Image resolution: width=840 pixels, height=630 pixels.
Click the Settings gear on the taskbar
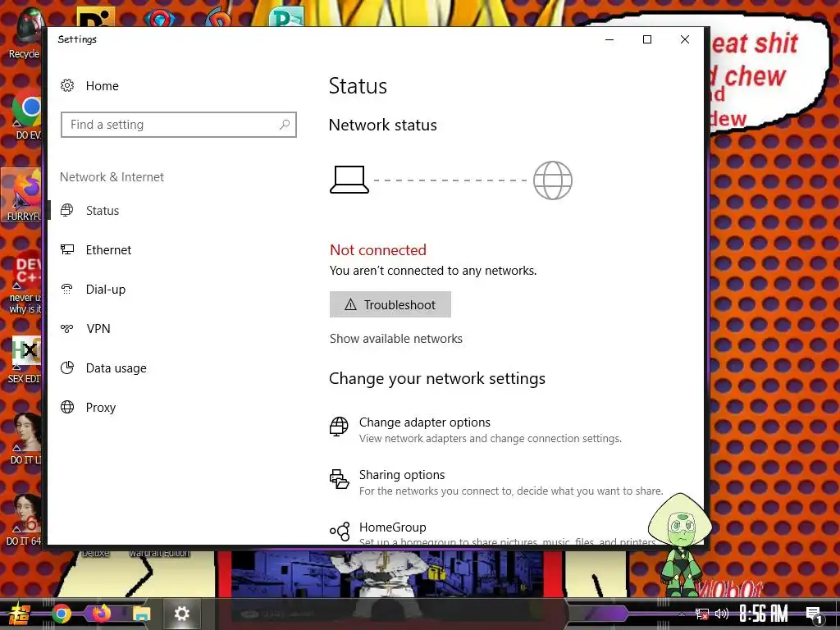point(181,614)
